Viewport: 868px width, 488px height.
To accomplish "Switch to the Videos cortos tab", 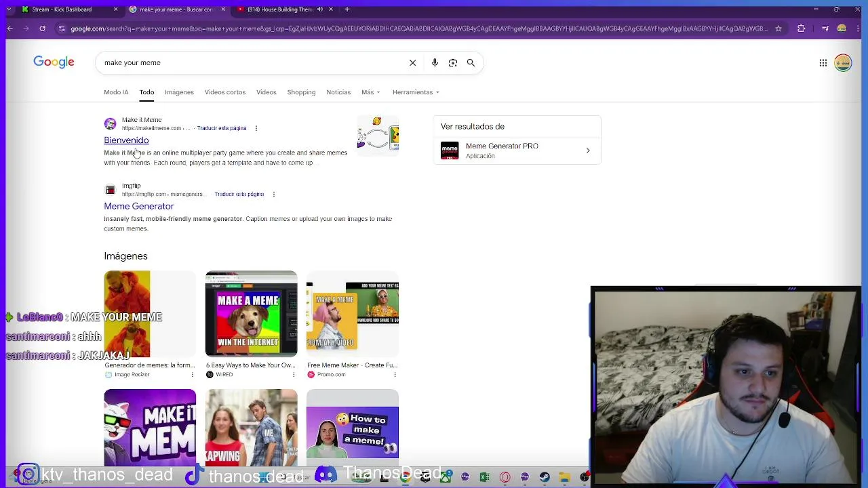I will pyautogui.click(x=225, y=92).
